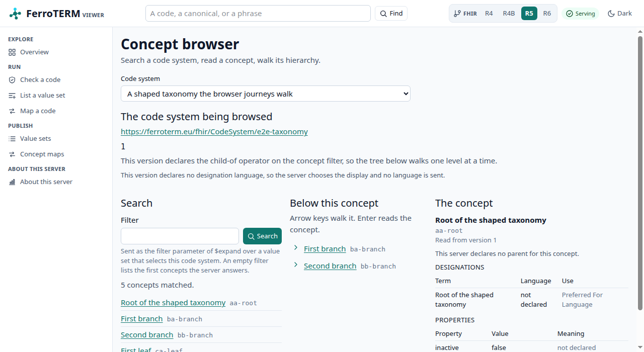Screen dimensions: 644x352
Task: Toggle Dark theme
Action: (x=619, y=14)
